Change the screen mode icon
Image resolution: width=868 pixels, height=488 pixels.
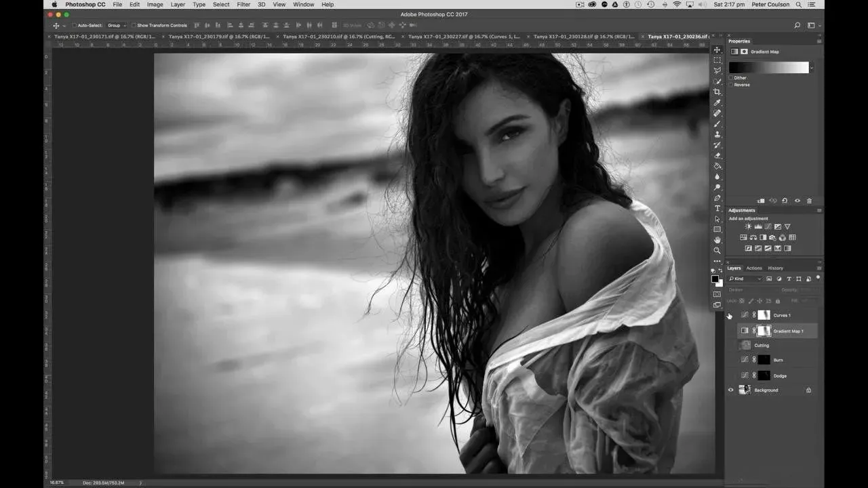point(717,305)
